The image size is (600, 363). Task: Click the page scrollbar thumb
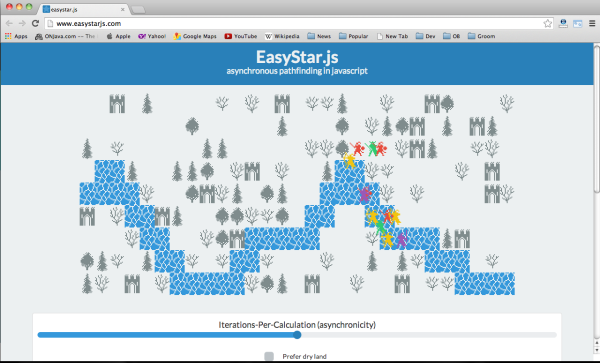[x=596, y=118]
